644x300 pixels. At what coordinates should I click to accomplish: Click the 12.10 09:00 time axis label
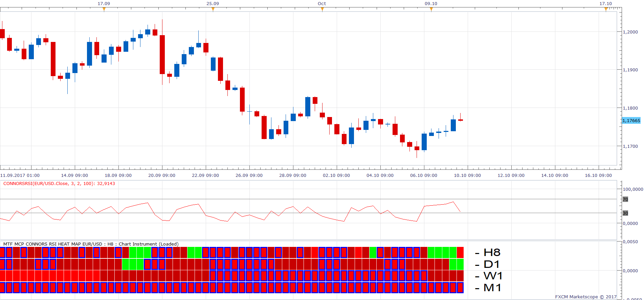[x=511, y=175]
